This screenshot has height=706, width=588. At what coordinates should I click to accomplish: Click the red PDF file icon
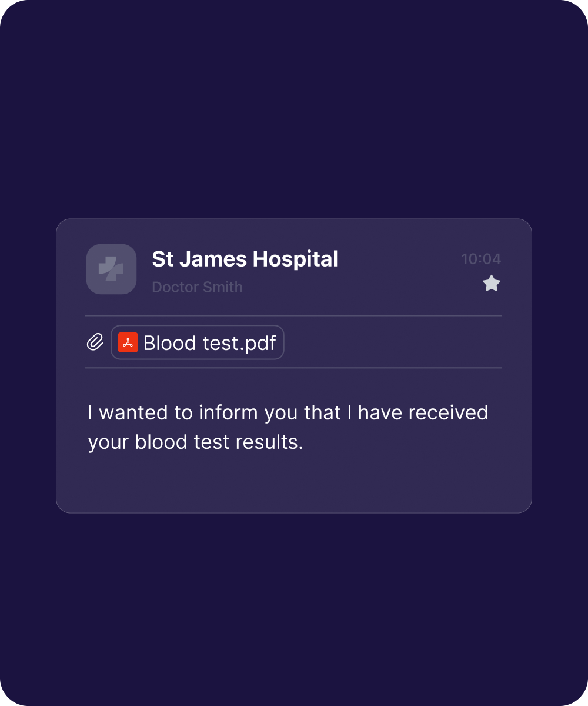coord(128,342)
